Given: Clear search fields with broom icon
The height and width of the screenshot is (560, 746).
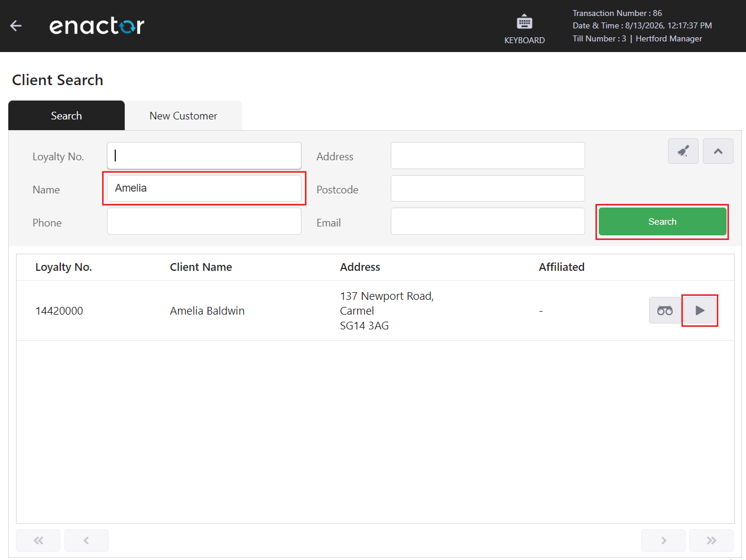Looking at the screenshot, I should (x=683, y=151).
